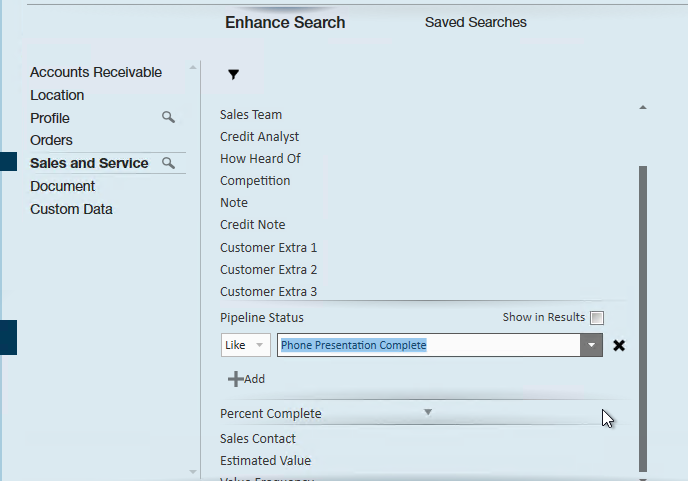The width and height of the screenshot is (688, 481).
Task: Click magnifier icon next to Profile
Action: pyautogui.click(x=168, y=118)
